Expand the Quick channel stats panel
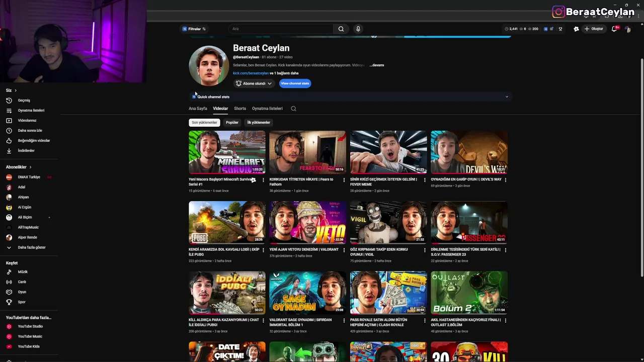The width and height of the screenshot is (644, 362). [350, 97]
